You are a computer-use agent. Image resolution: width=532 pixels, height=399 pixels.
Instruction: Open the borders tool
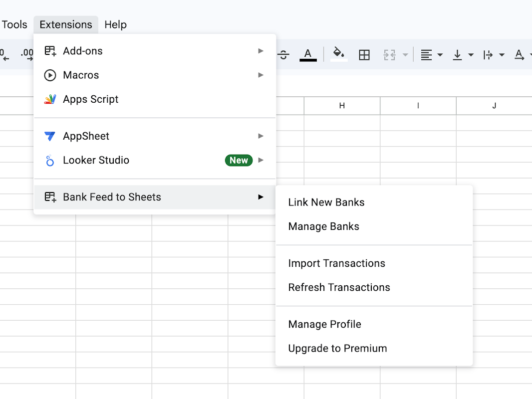point(364,54)
